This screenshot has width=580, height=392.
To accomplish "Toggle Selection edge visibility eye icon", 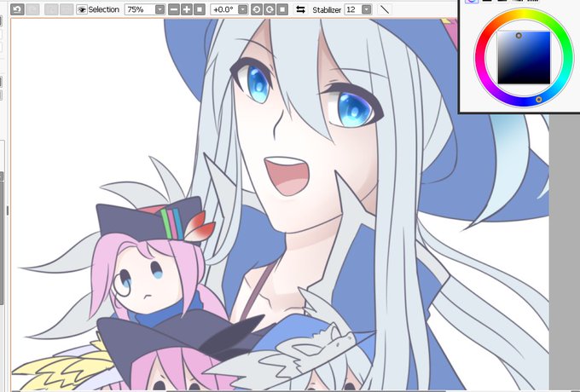I will coord(82,9).
